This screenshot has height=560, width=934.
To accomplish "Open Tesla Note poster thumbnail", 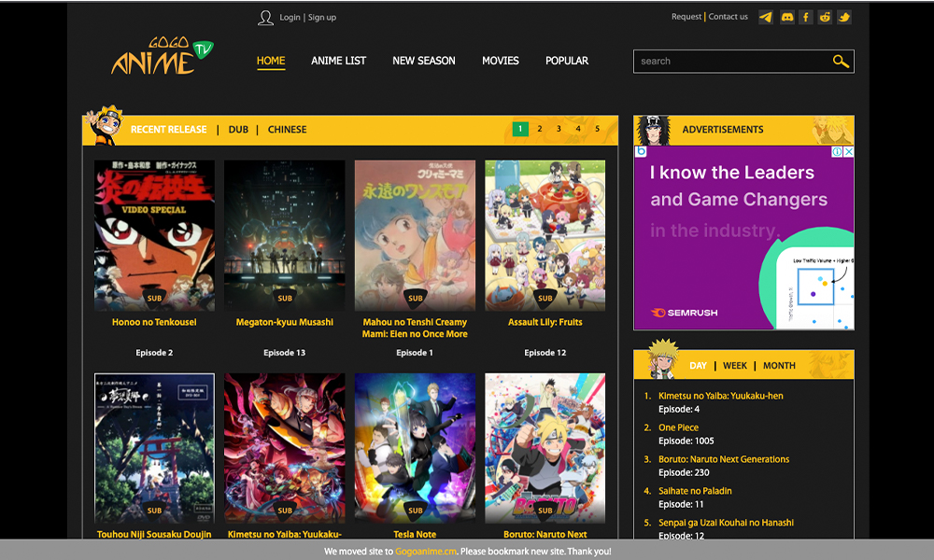I will point(415,448).
